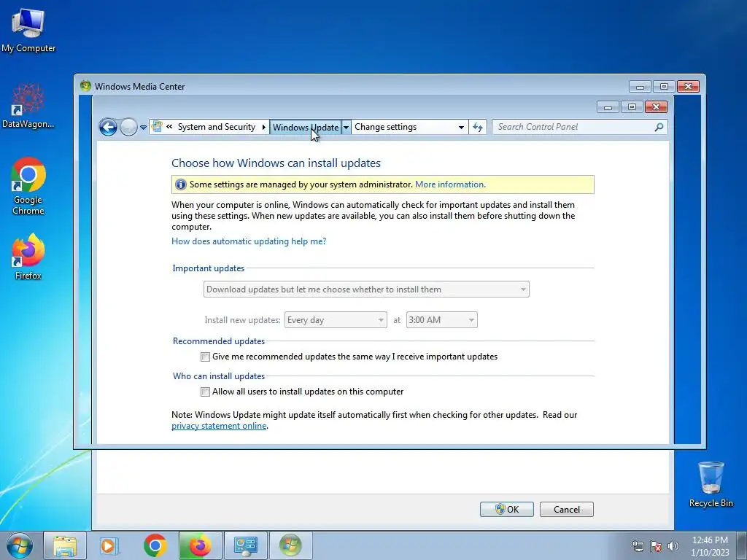Click the refresh button beside the address bar

478,127
